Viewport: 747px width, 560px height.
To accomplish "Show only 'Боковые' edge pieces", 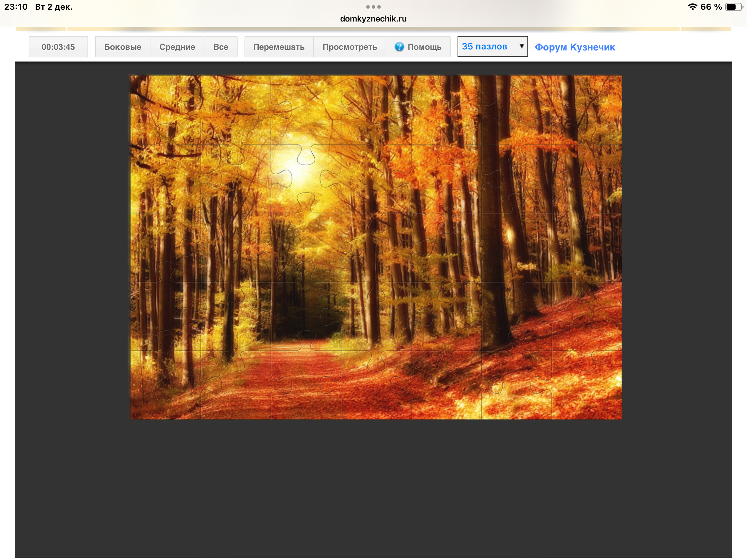I will pyautogui.click(x=122, y=47).
